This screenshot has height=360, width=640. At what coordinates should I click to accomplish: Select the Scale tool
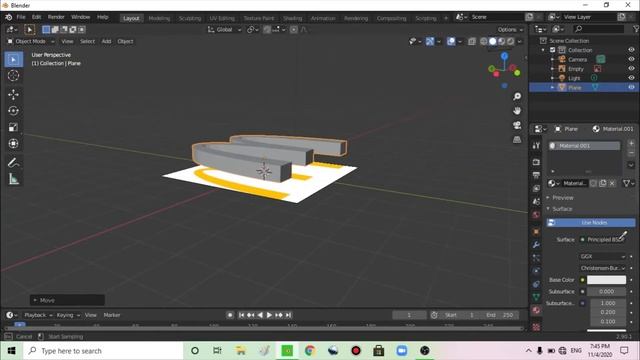tap(13, 127)
